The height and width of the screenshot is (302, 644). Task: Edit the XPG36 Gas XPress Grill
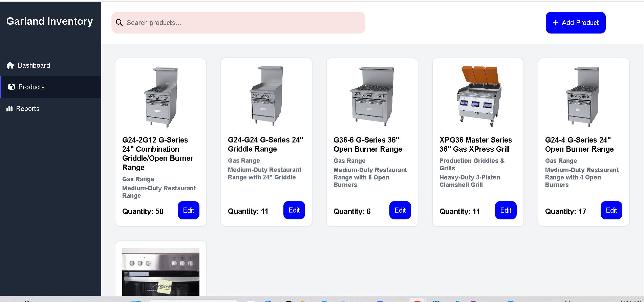pos(506,210)
